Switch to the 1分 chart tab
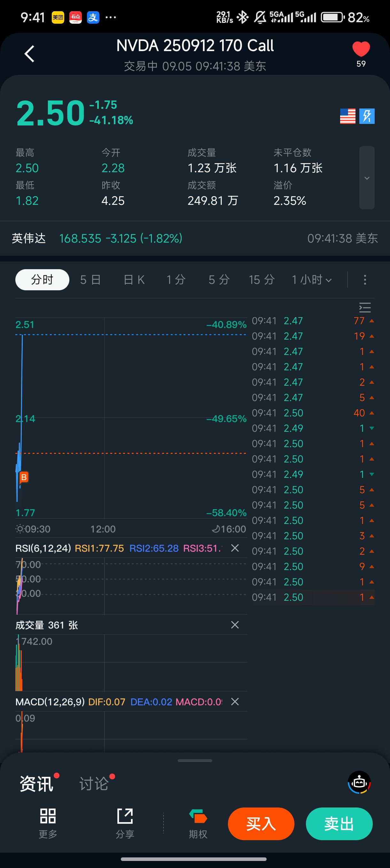 [x=176, y=280]
